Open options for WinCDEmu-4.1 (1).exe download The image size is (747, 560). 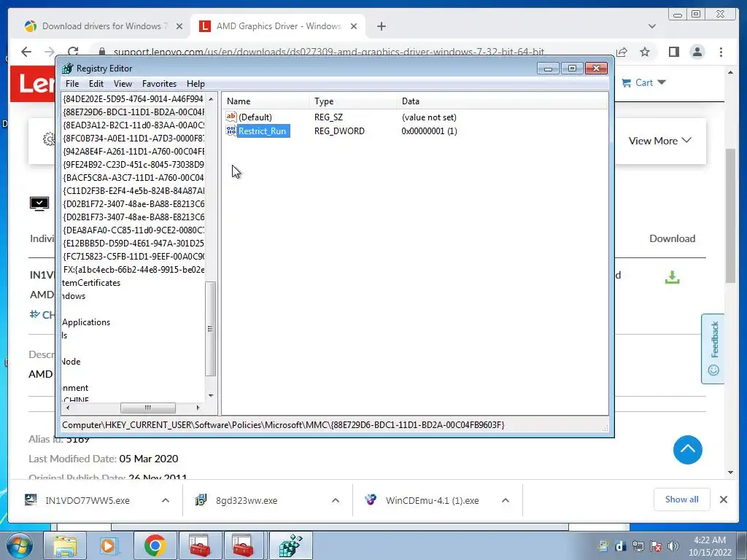[x=506, y=500]
